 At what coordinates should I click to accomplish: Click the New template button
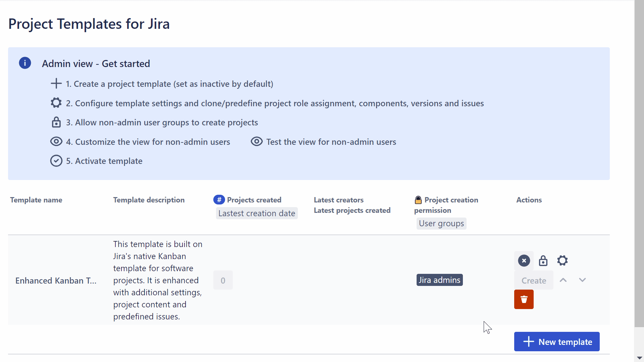click(557, 342)
